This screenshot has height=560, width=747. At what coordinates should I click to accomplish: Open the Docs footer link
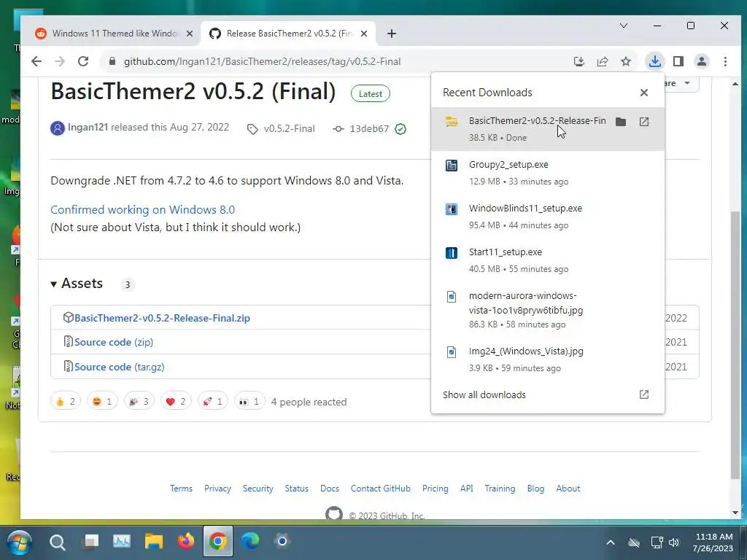pos(329,489)
